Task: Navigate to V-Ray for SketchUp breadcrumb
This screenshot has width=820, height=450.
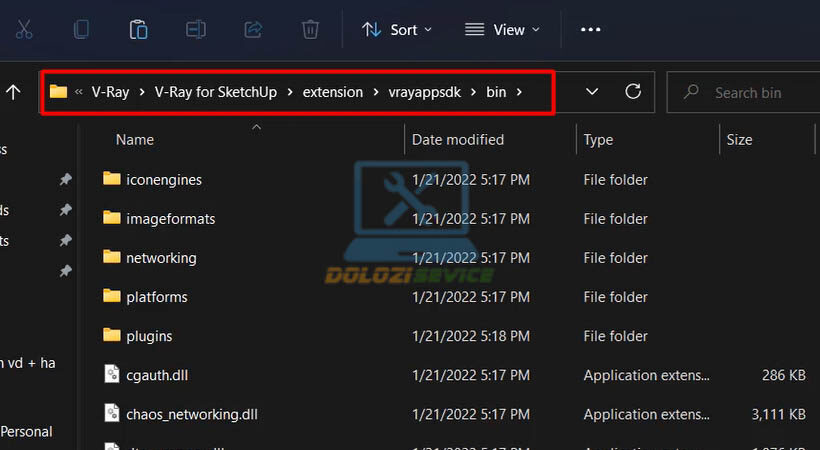Action: (215, 92)
